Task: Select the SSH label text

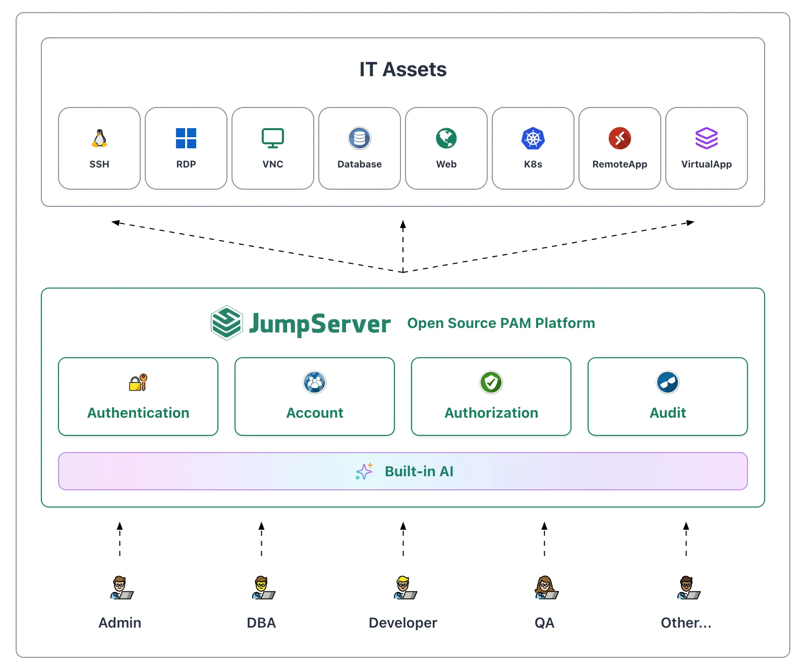Action: (x=99, y=164)
